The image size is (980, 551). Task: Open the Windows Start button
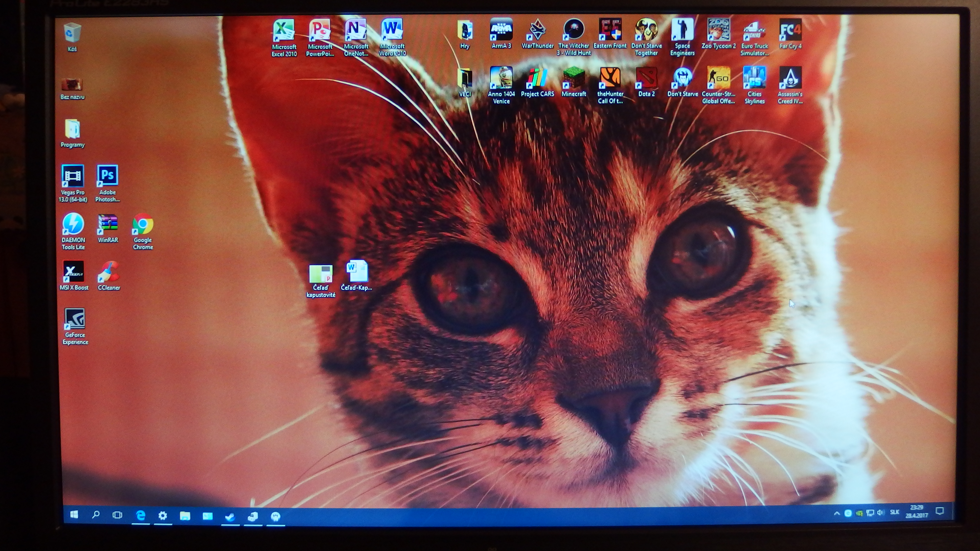point(74,515)
